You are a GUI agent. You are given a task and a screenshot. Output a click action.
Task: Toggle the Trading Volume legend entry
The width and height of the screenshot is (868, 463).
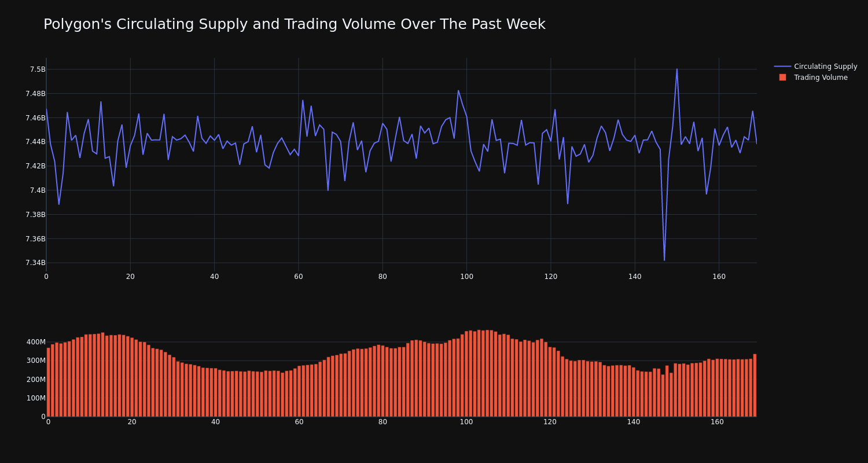(811, 78)
